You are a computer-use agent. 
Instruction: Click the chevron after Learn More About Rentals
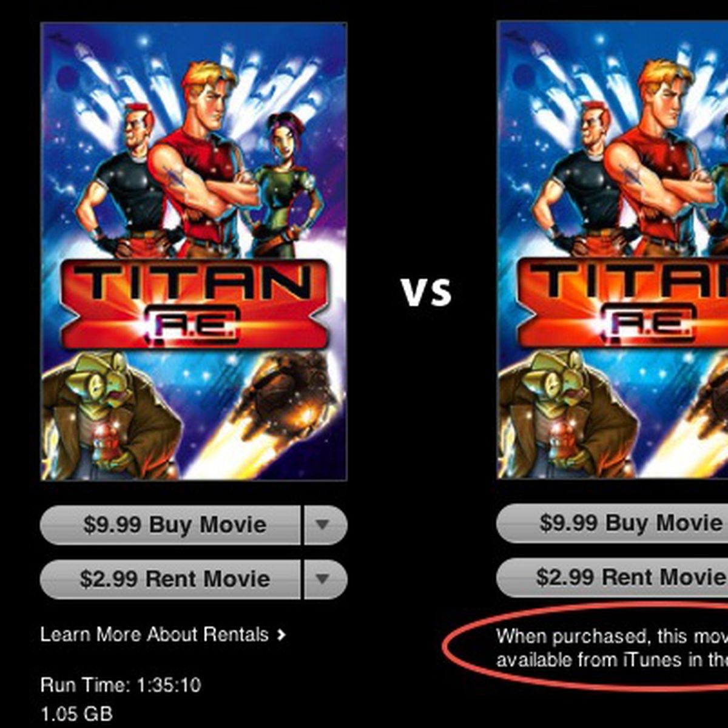[x=281, y=635]
